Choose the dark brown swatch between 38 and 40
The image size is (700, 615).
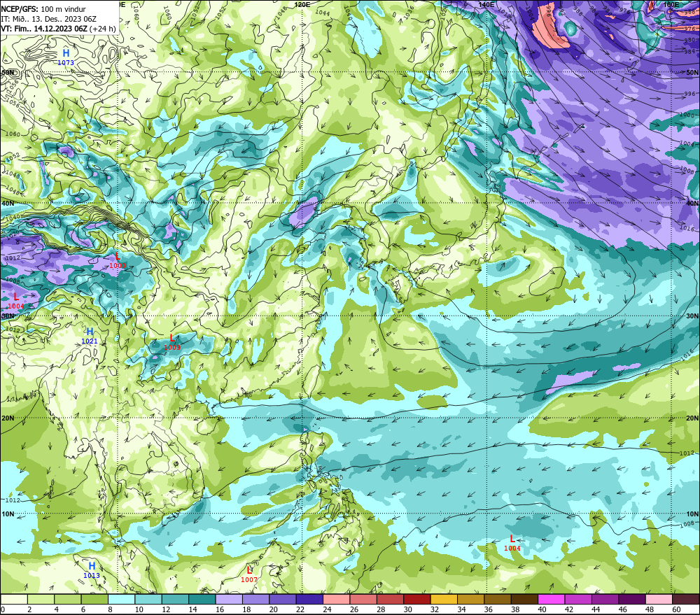coord(524,599)
